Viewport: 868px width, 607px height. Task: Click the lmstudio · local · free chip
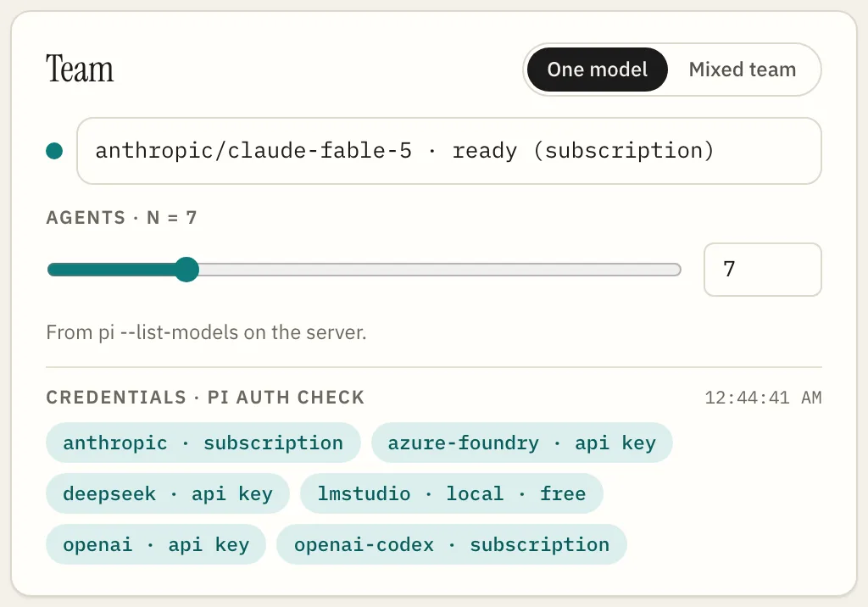(x=452, y=493)
